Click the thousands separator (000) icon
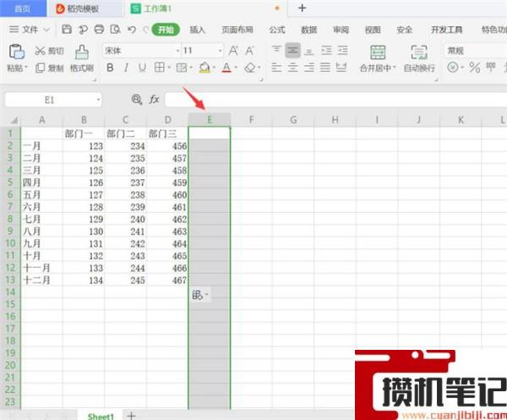This screenshot has width=507, height=420. (490, 68)
